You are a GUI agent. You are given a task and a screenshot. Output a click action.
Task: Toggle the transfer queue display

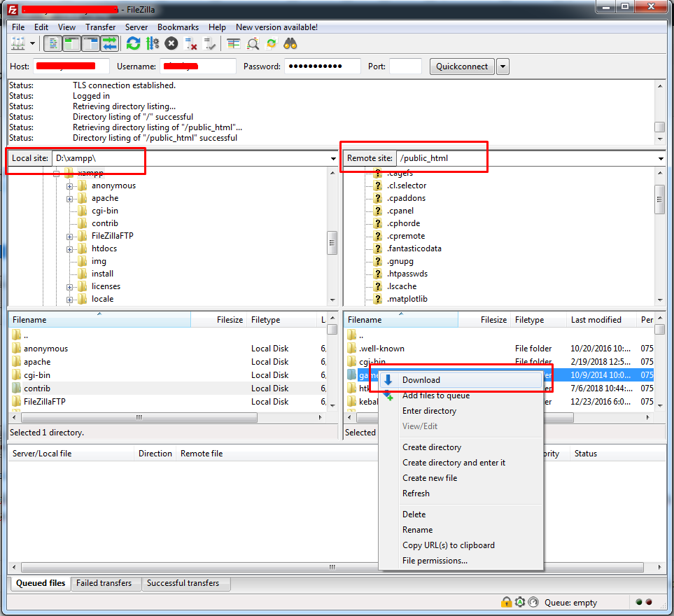tap(110, 44)
